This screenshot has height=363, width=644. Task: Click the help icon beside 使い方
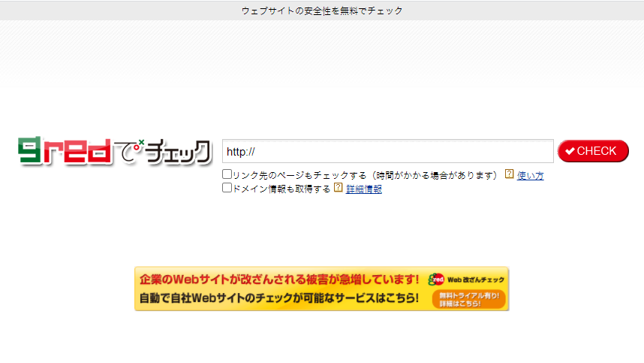point(510,174)
